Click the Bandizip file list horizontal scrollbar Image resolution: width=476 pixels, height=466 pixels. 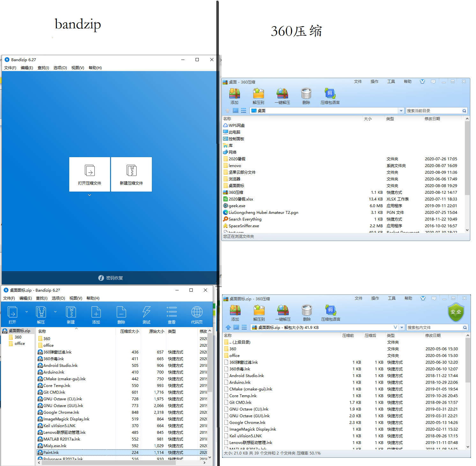pyautogui.click(x=108, y=463)
